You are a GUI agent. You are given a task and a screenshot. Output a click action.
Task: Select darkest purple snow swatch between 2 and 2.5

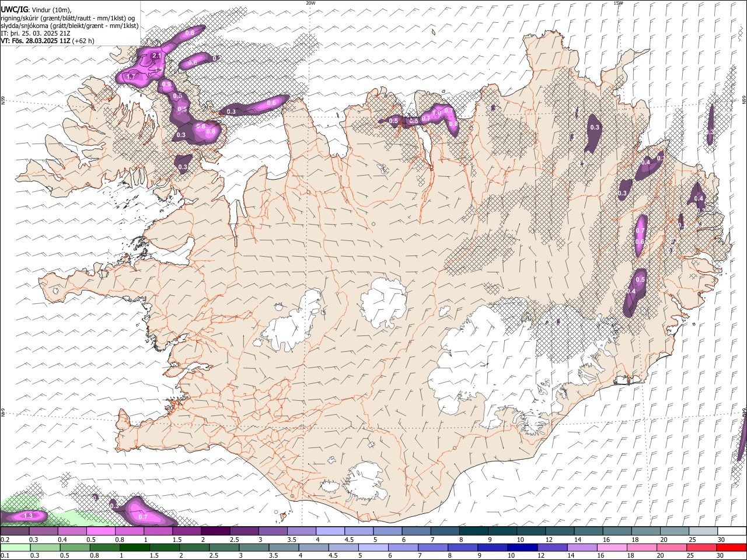(215, 531)
